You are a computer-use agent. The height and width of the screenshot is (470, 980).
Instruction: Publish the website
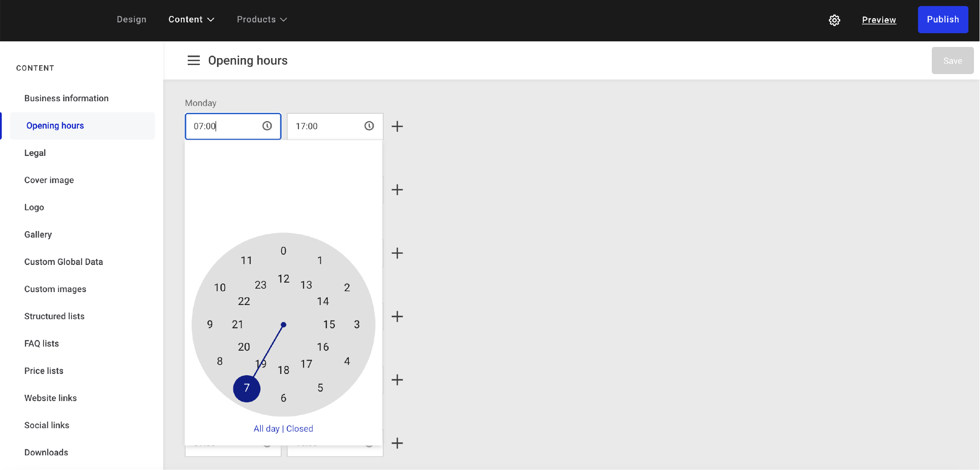coord(943,19)
